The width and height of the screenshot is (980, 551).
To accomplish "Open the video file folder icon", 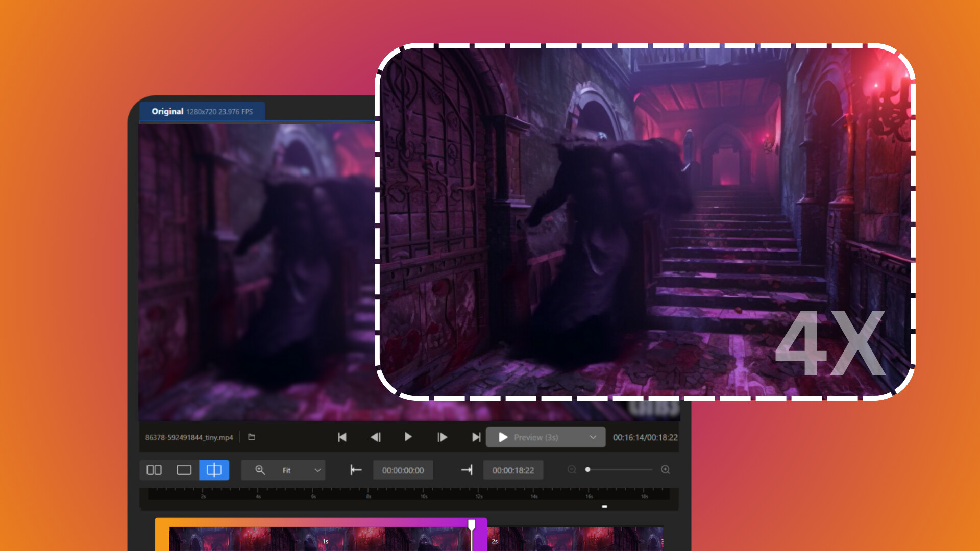I will [252, 437].
